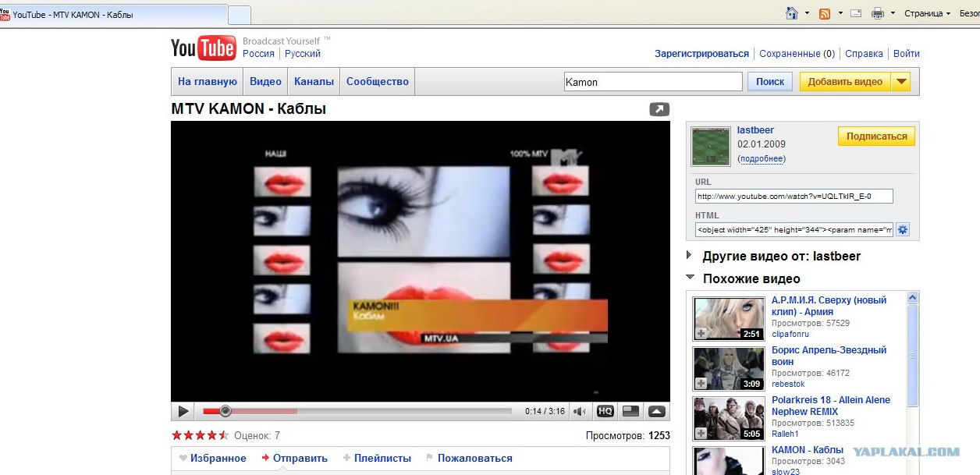Click the Добавить видео button
The height and width of the screenshot is (475, 980).
point(845,82)
